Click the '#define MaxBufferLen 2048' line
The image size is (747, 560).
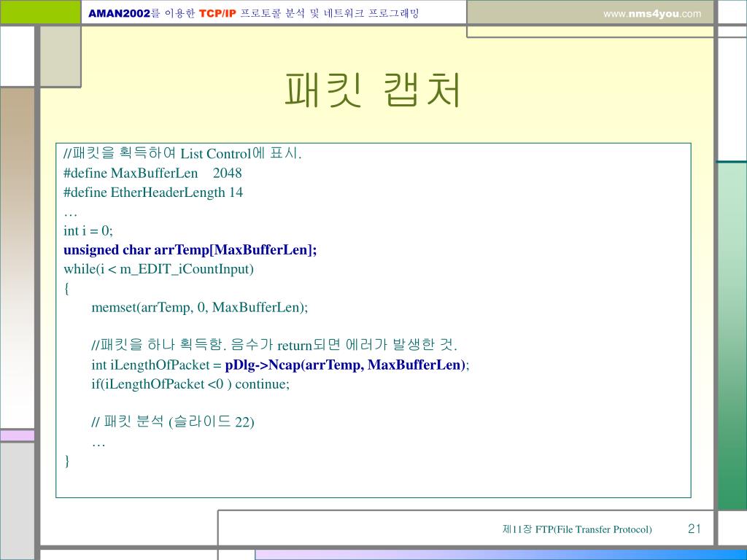pyautogui.click(x=152, y=173)
